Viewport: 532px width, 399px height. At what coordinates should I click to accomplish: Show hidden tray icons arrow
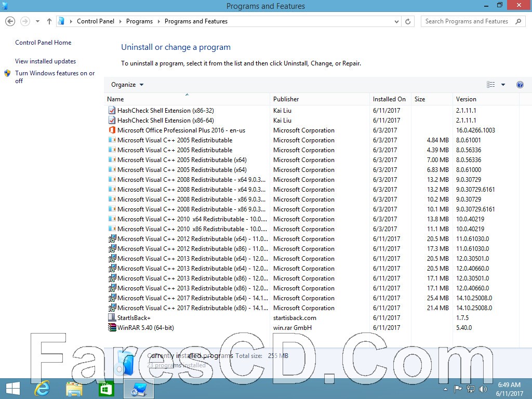[445, 389]
